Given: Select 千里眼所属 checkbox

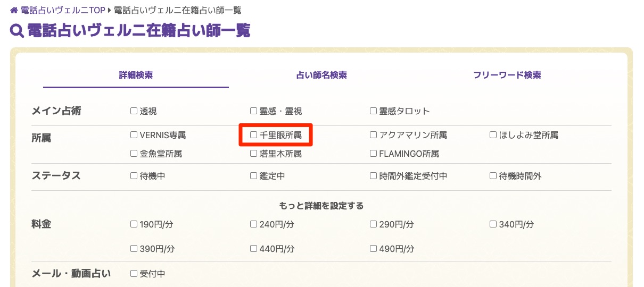Looking at the screenshot, I should 254,135.
